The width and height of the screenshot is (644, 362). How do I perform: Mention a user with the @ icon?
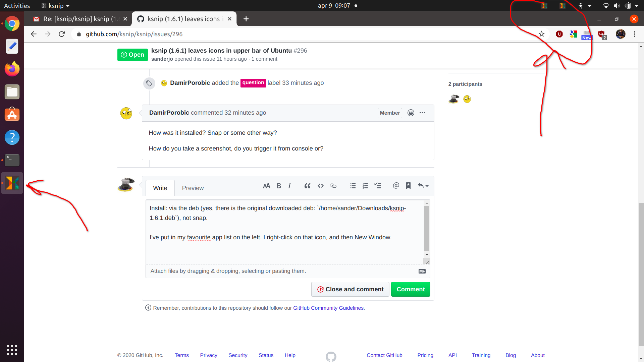[396, 186]
